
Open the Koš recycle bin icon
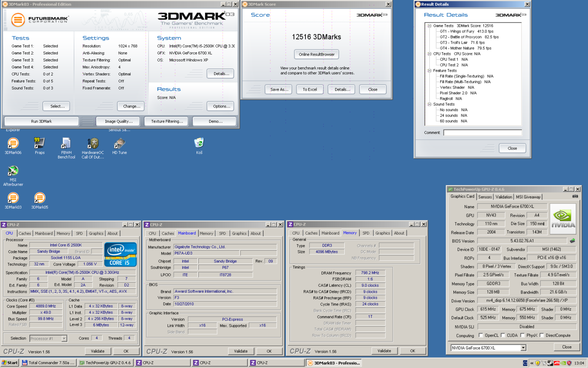[199, 146]
